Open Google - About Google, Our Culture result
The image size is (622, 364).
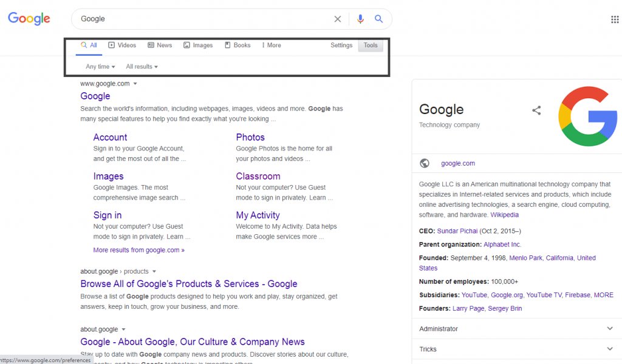(x=193, y=342)
